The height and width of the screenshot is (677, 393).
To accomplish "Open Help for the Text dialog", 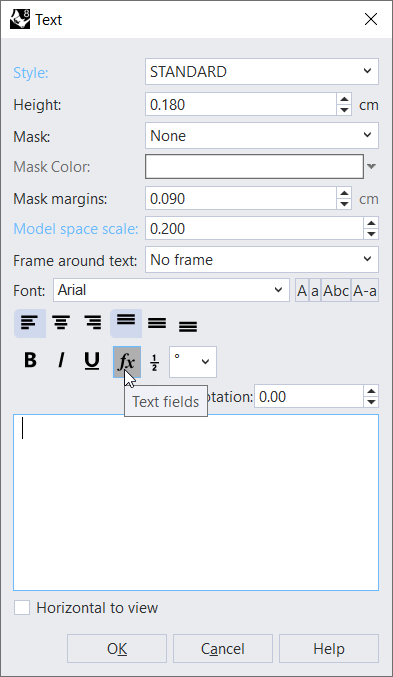I will pos(329,649).
